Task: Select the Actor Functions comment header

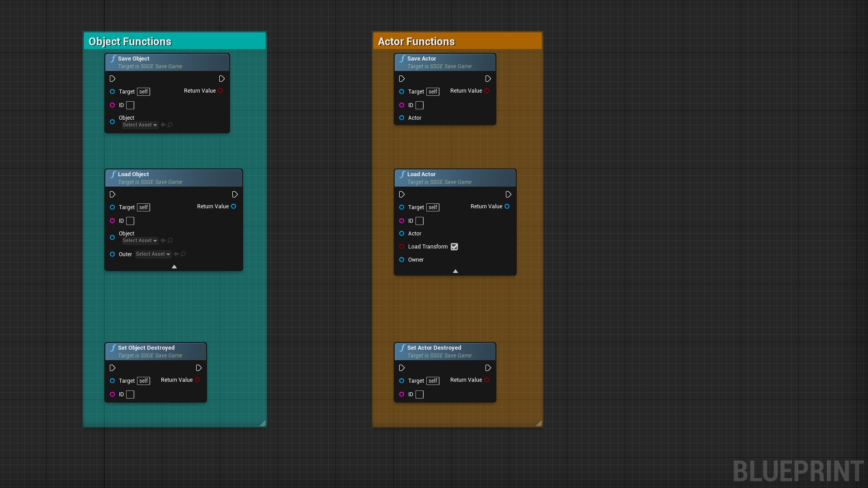Action: (416, 41)
